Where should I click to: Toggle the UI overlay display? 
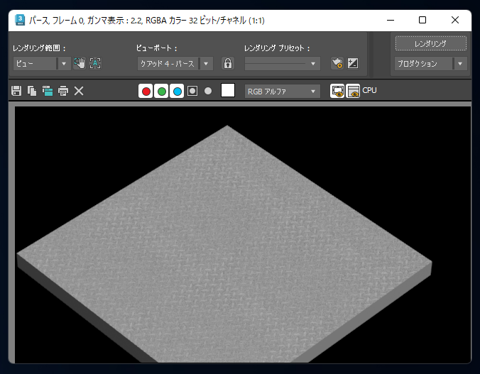[337, 91]
